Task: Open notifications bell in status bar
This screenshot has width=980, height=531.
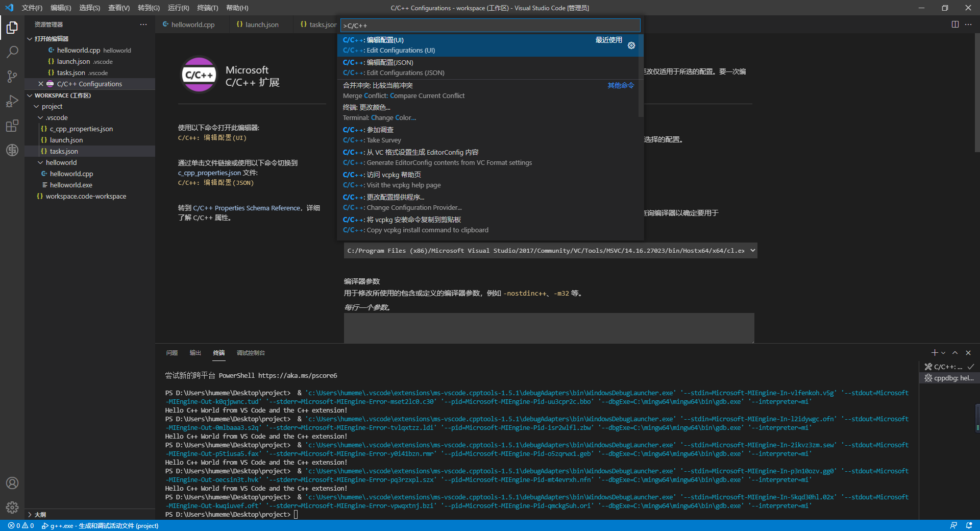Action: (969, 525)
